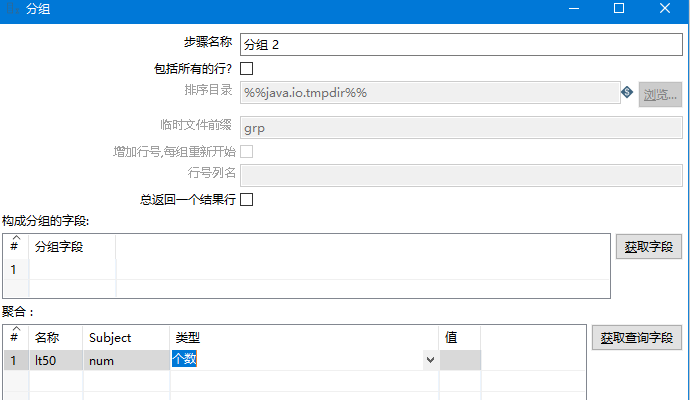Select the num subject cell
This screenshot has width=690, height=400.
click(126, 360)
